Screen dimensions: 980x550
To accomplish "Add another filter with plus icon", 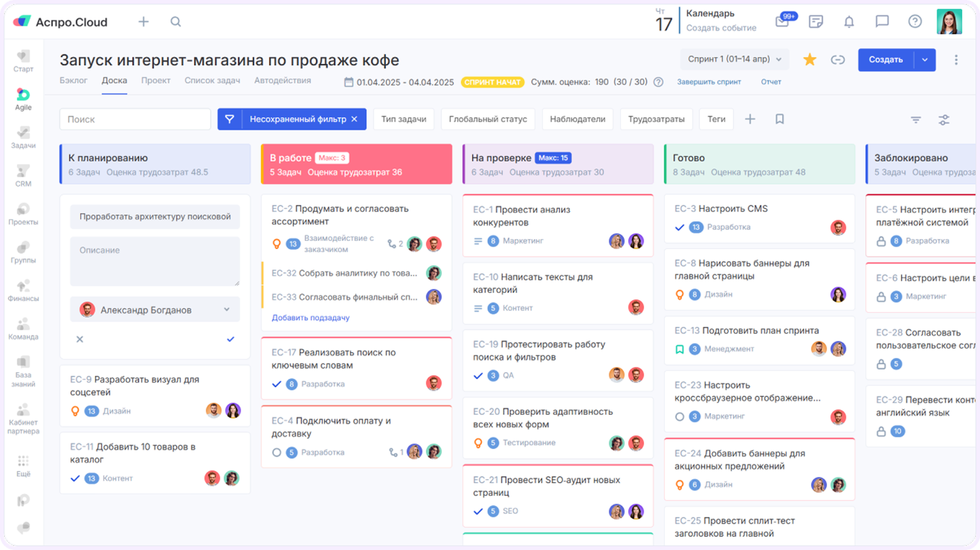I will [x=750, y=119].
